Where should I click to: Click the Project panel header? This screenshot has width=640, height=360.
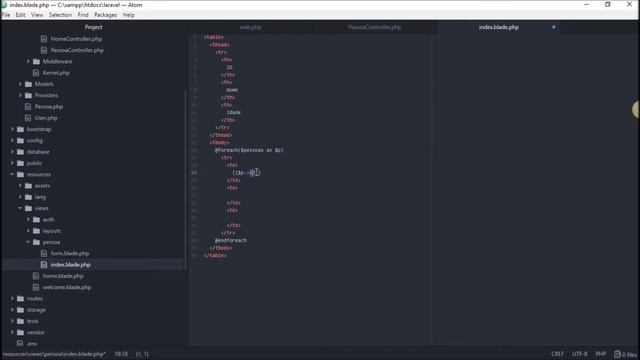[x=93, y=27]
